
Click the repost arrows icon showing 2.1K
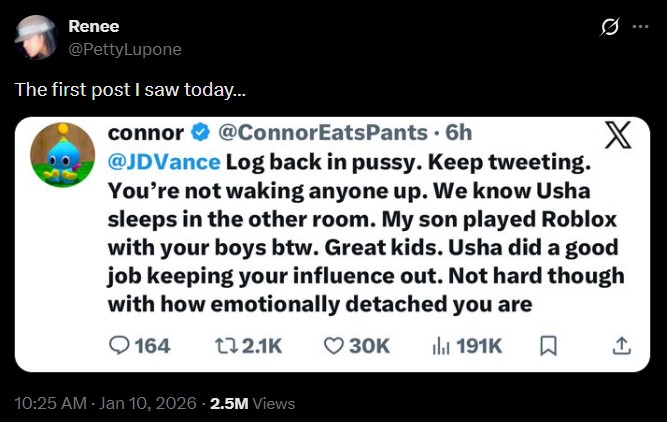pyautogui.click(x=228, y=345)
